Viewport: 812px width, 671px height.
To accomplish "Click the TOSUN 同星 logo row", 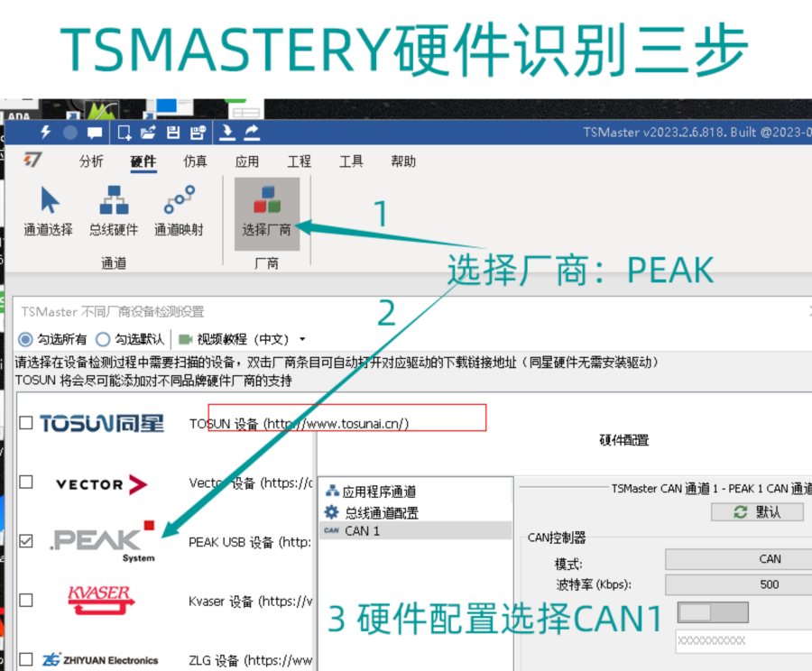I will click(102, 424).
